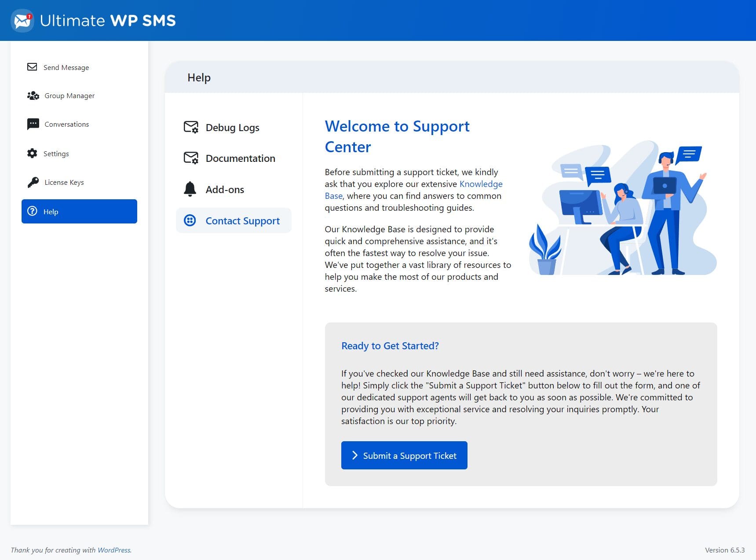Image resolution: width=756 pixels, height=560 pixels.
Task: Click the Settings gear icon
Action: pos(32,154)
